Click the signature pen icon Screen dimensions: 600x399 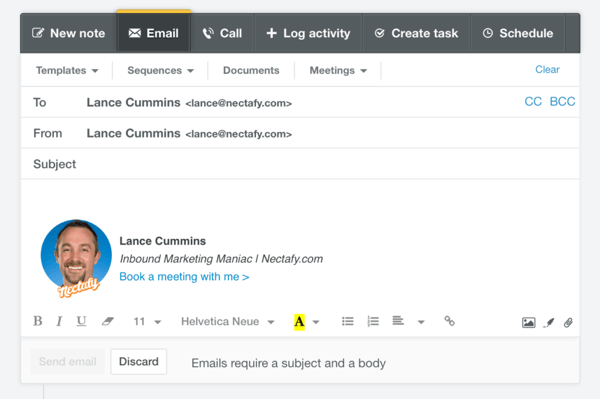[x=549, y=322]
